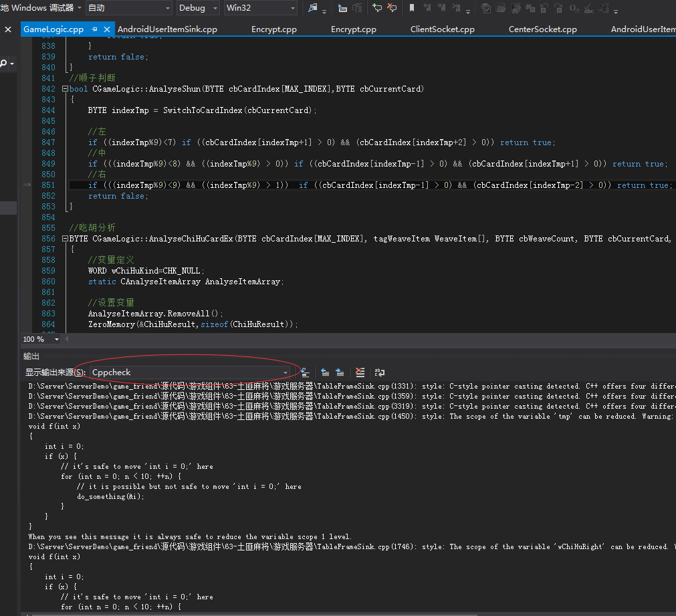Click line number 851 in the editor margin
The width and height of the screenshot is (676, 616).
click(x=48, y=185)
